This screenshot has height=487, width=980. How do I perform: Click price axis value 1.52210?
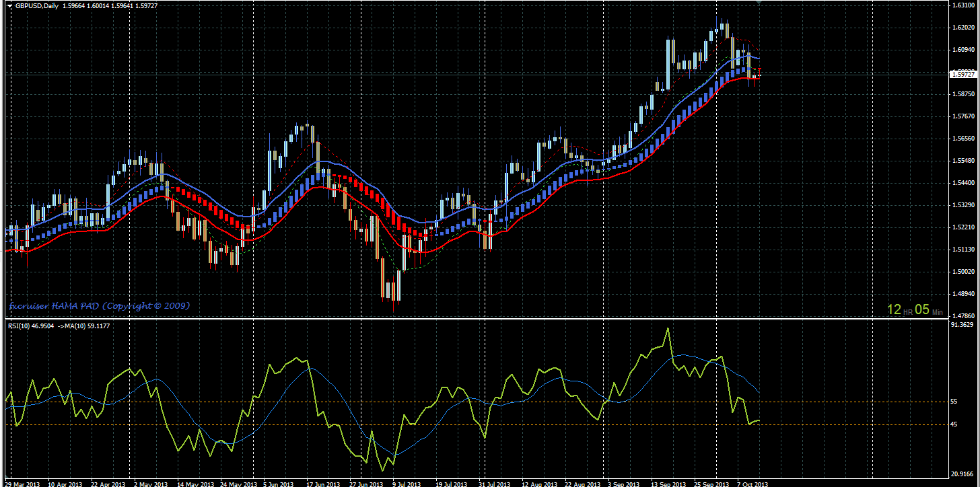point(964,227)
